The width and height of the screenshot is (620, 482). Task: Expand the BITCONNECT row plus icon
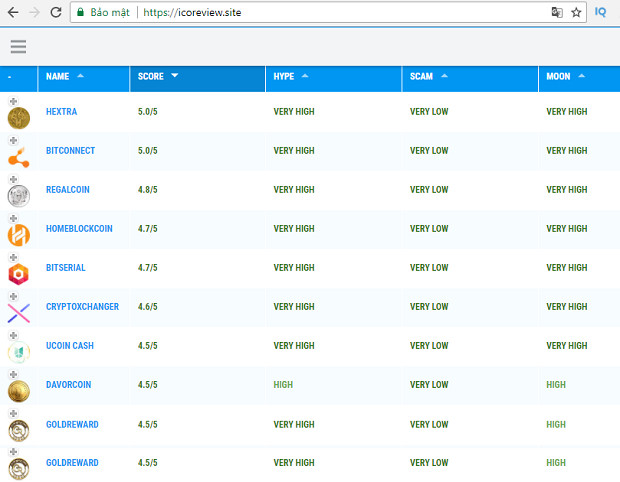coord(13,140)
